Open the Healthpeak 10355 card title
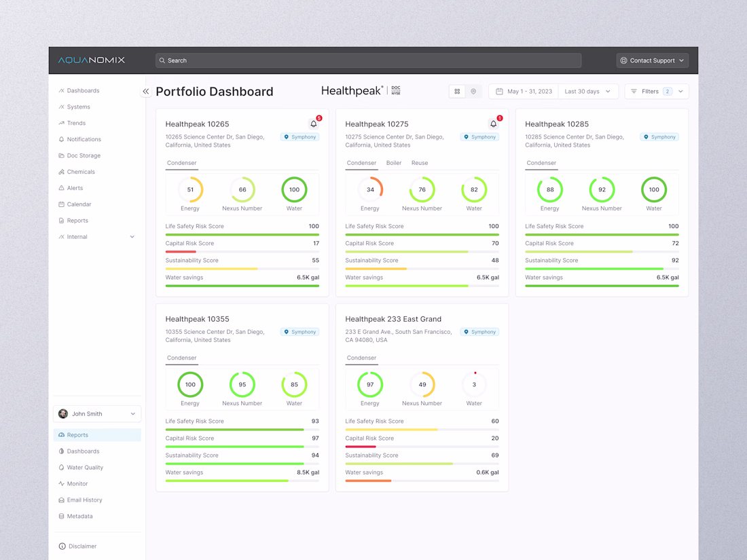 [x=197, y=319]
